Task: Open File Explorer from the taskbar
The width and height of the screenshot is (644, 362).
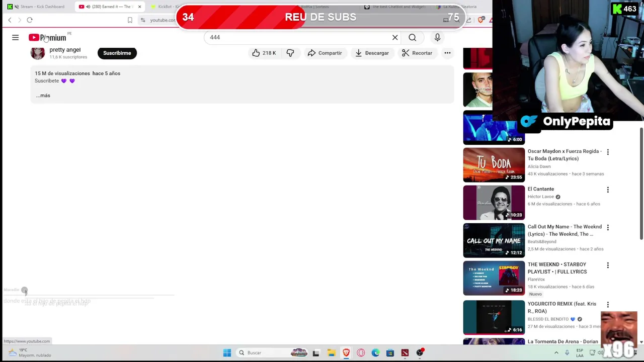Action: click(331, 353)
